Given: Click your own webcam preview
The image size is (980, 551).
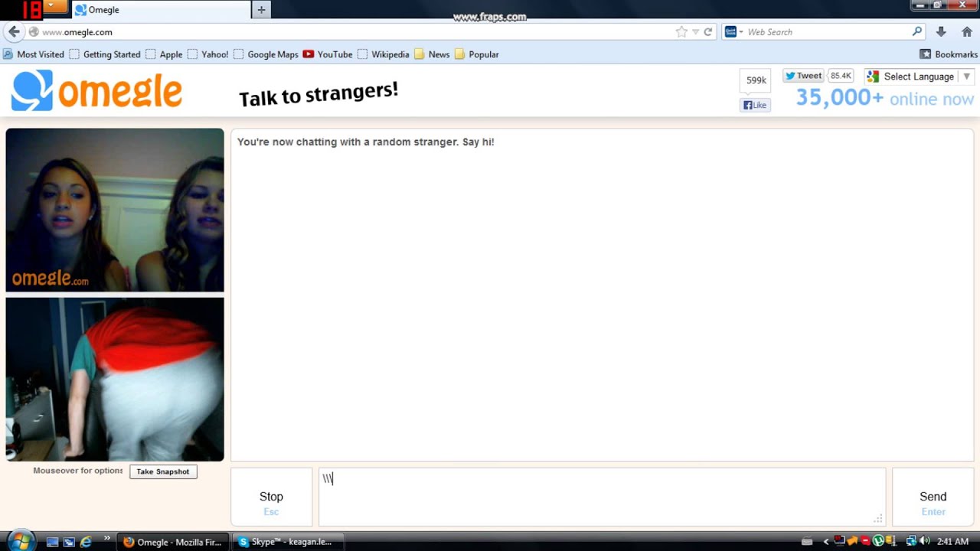Looking at the screenshot, I should [x=115, y=380].
